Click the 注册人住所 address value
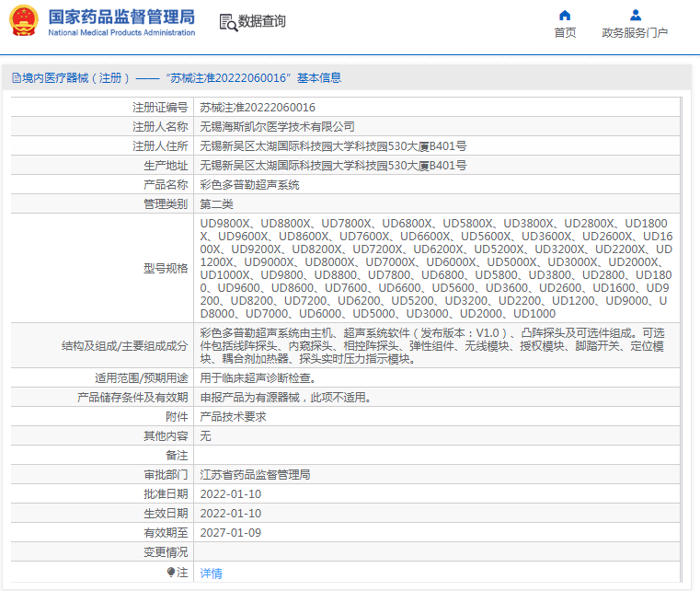Viewport: 700px width, 591px height. [334, 146]
